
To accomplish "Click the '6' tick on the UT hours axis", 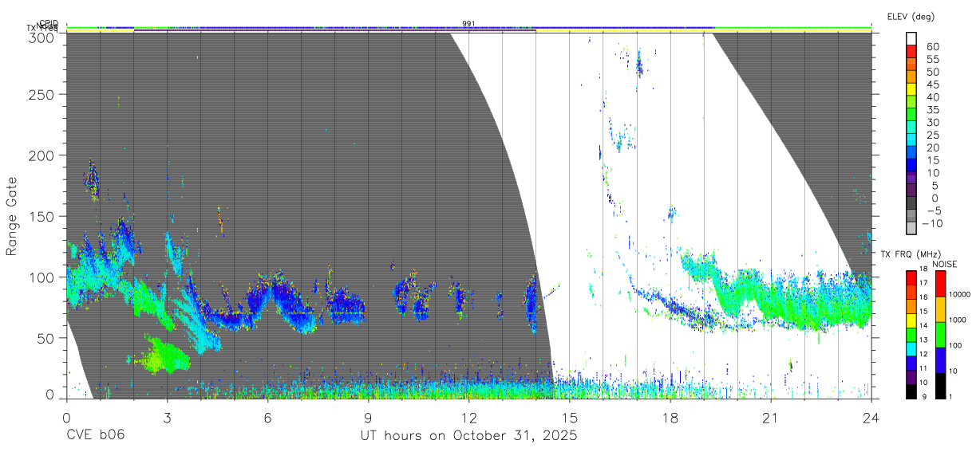I will coord(267,417).
